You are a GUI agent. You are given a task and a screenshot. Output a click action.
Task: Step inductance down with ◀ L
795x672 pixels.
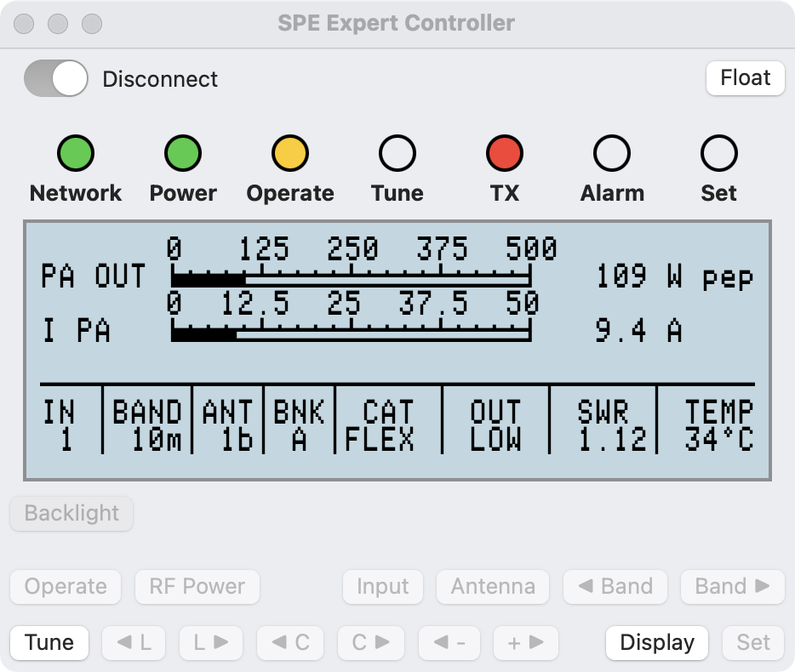point(134,642)
